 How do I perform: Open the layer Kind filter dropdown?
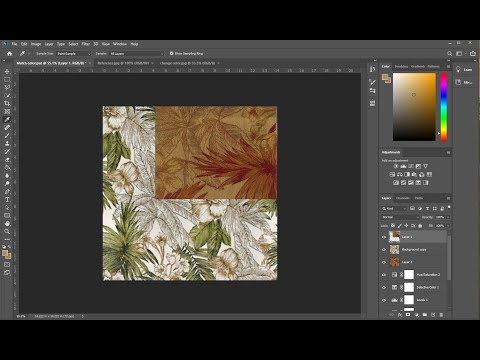(x=394, y=208)
